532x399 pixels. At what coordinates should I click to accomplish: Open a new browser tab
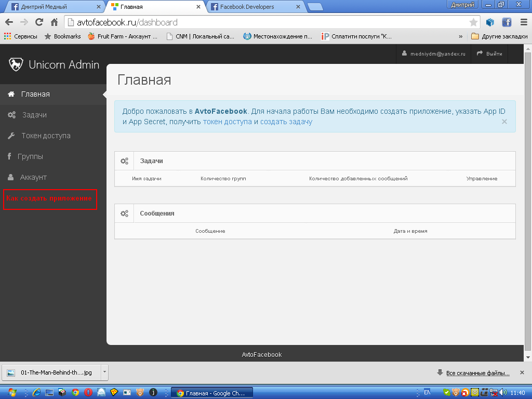pyautogui.click(x=315, y=7)
